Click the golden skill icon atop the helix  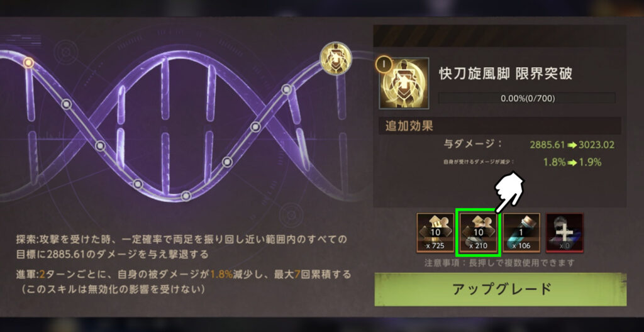point(336,58)
